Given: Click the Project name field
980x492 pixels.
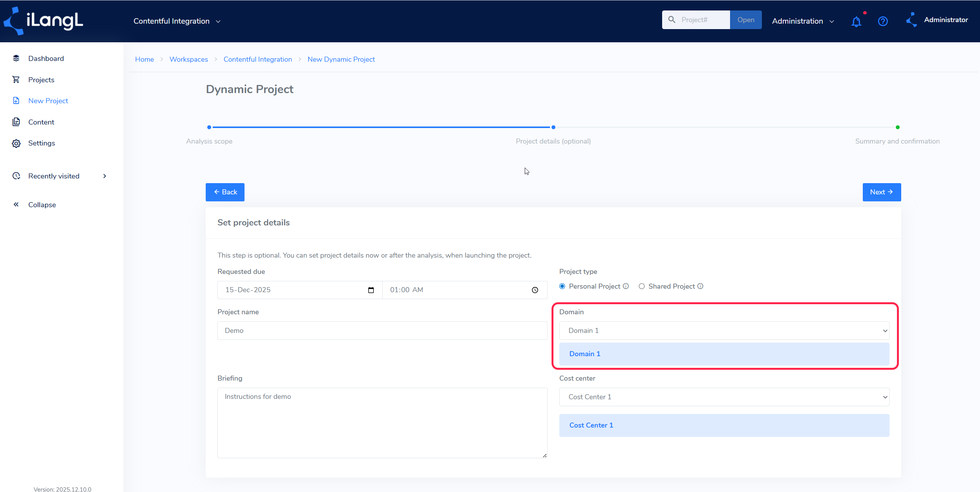Looking at the screenshot, I should 382,331.
